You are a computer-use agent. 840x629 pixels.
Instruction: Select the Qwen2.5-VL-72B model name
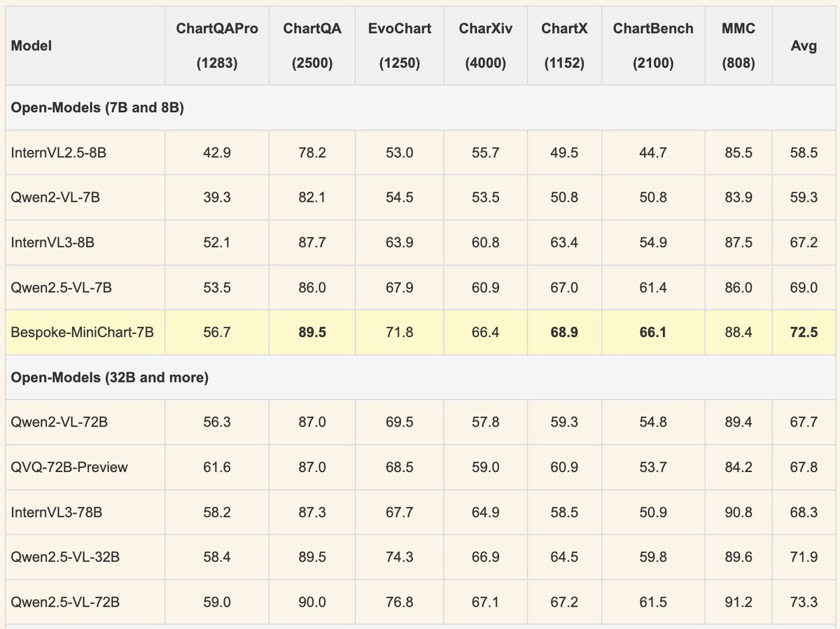(x=64, y=601)
